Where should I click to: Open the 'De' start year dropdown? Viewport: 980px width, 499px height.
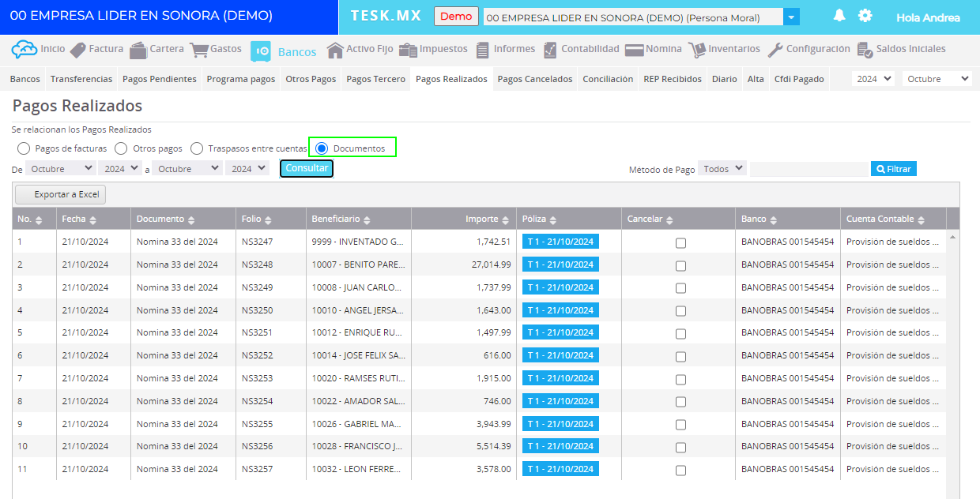coord(120,168)
